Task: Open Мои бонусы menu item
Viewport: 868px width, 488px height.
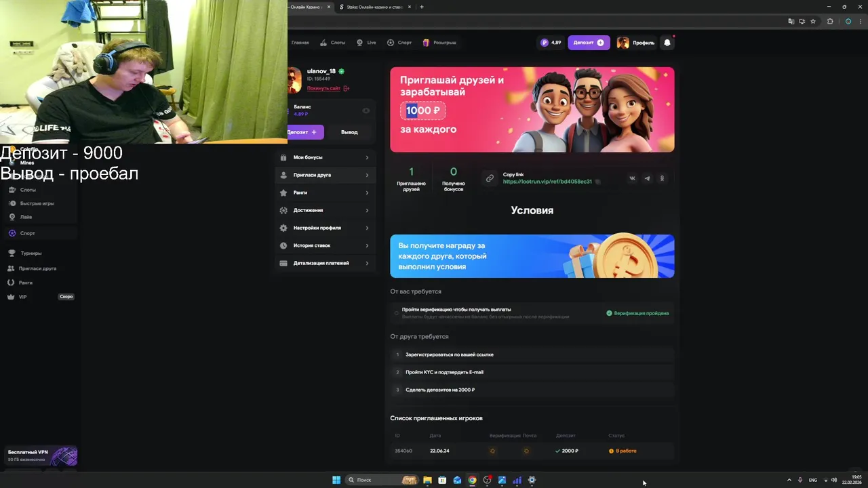Action: [x=325, y=157]
